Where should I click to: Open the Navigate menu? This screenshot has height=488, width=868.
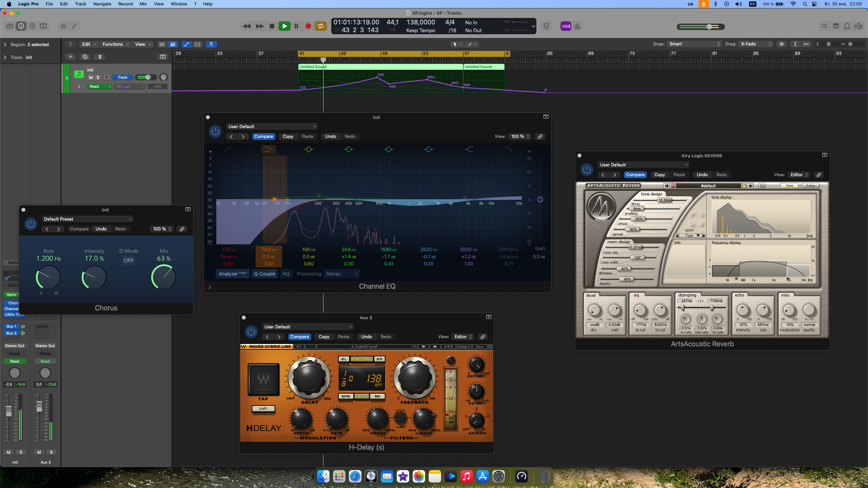(x=102, y=4)
